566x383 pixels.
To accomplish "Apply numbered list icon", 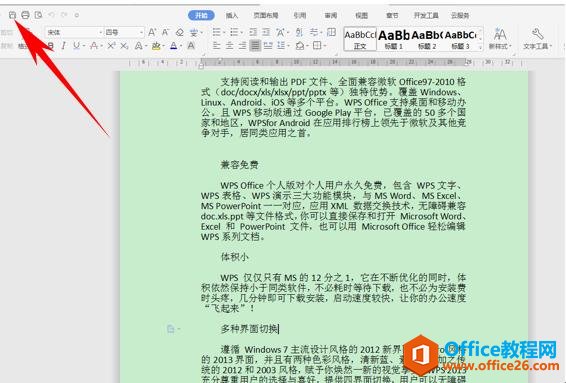I will tap(234, 32).
